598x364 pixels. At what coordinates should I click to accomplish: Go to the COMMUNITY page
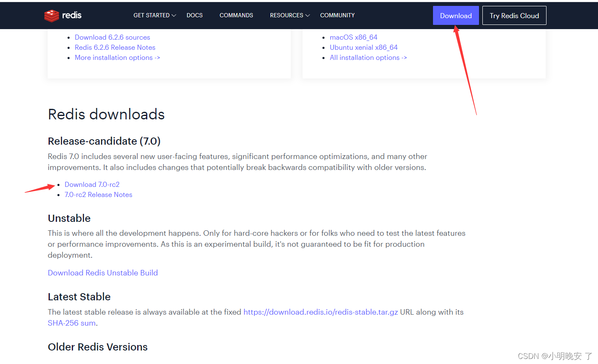[x=337, y=15]
